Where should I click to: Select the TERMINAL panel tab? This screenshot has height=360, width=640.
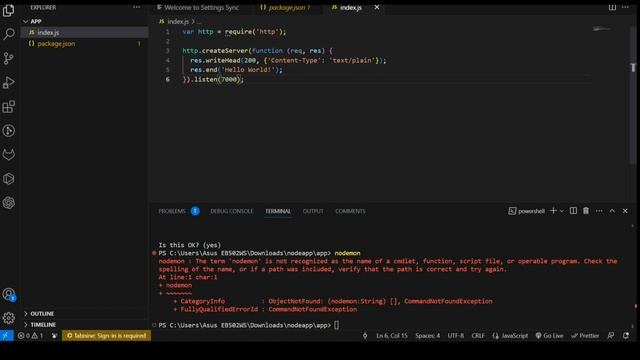point(278,211)
